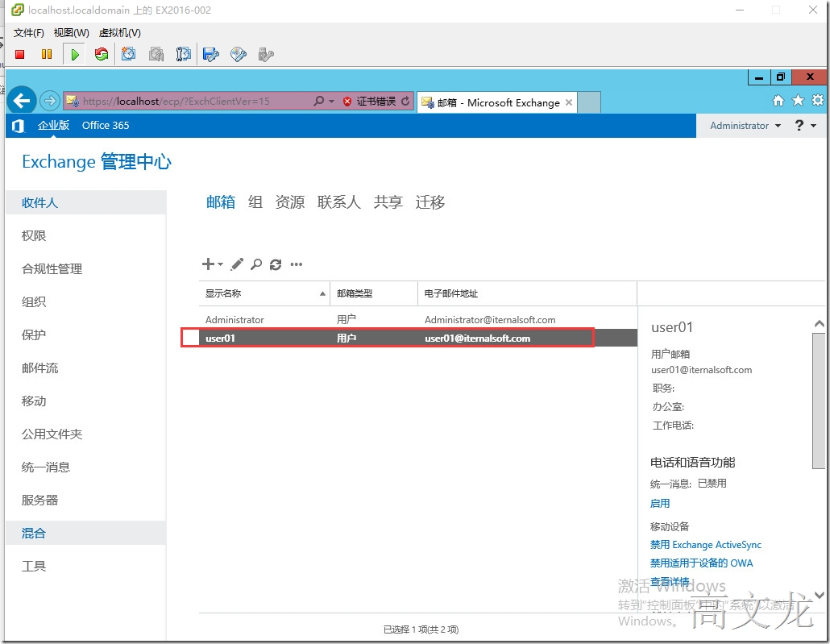Image resolution: width=830 pixels, height=644 pixels.
Task: Click the mailbox list search icon
Action: [256, 264]
